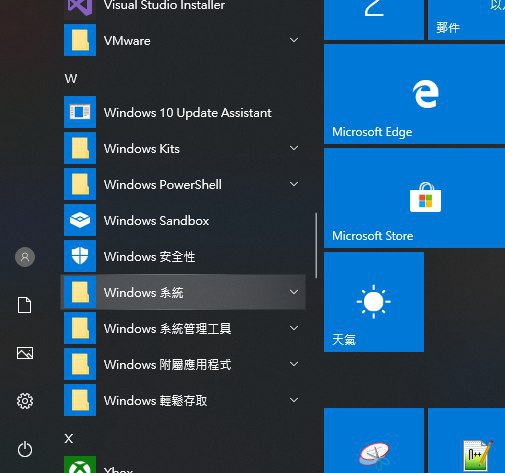
Task: Expand the VMware folder chevron
Action: click(294, 40)
